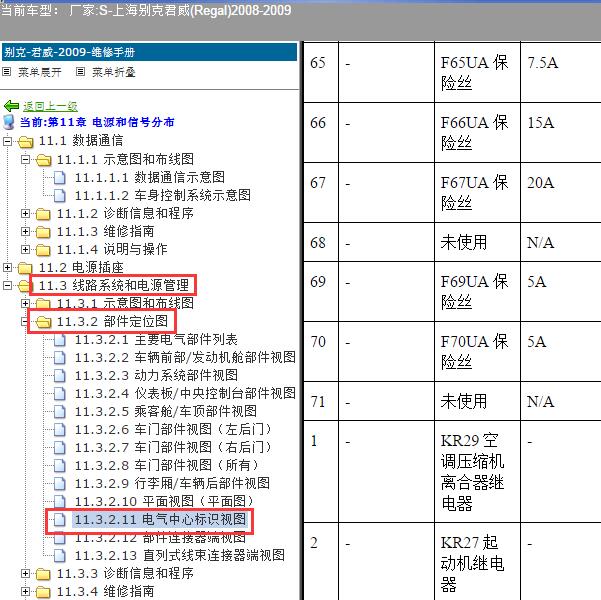Collapse the 11.3 线路系统和电源管理 node
Screen dimensions: 601x600
coord(7,285)
